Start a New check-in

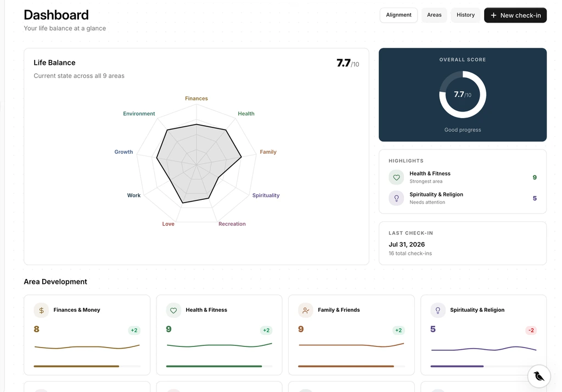coord(515,15)
